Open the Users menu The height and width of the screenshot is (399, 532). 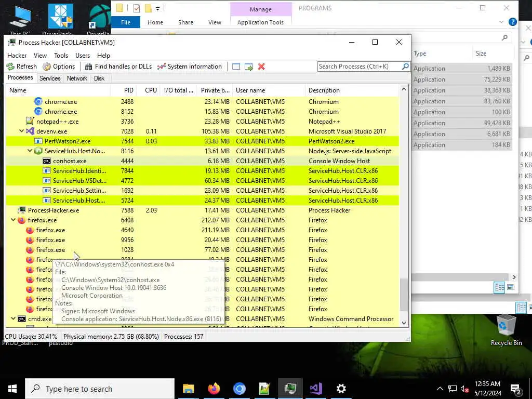[x=83, y=55]
